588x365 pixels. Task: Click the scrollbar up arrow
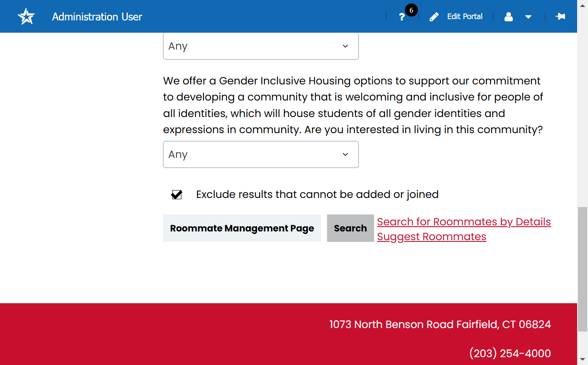[x=582, y=5]
